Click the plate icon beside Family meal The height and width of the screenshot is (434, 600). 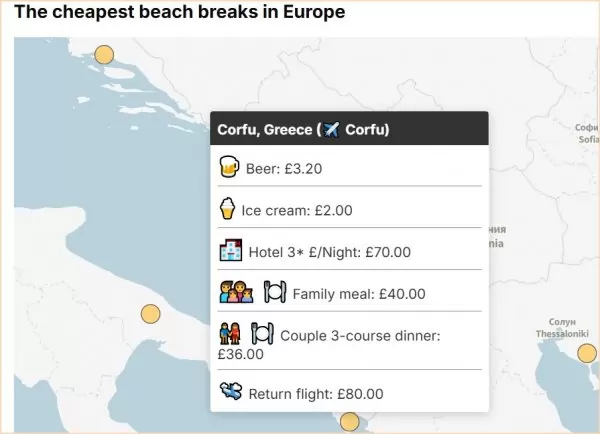tap(275, 292)
